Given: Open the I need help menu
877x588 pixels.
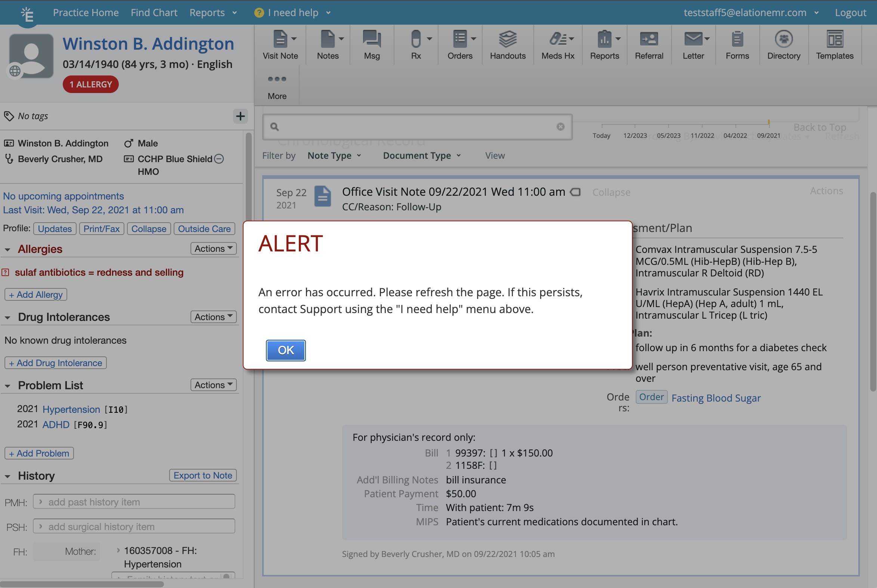Looking at the screenshot, I should [292, 12].
